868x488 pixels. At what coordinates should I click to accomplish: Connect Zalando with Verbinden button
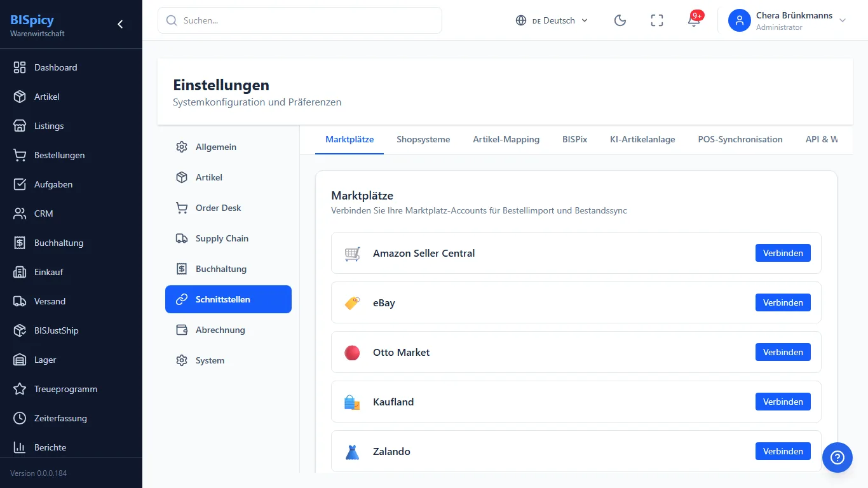point(783,451)
